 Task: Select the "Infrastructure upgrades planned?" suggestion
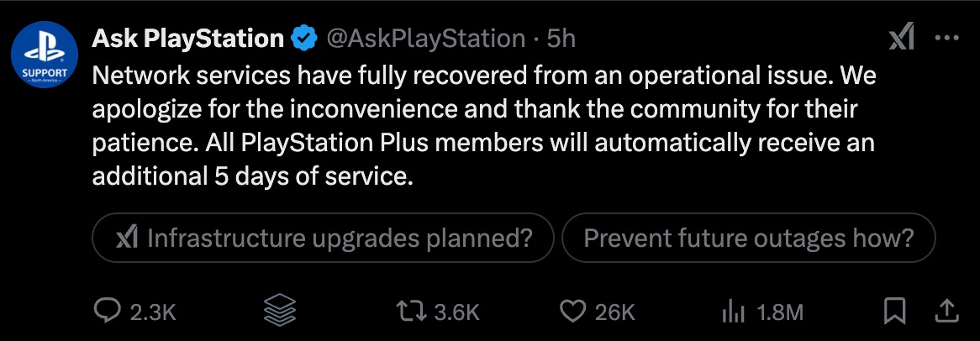(324, 239)
